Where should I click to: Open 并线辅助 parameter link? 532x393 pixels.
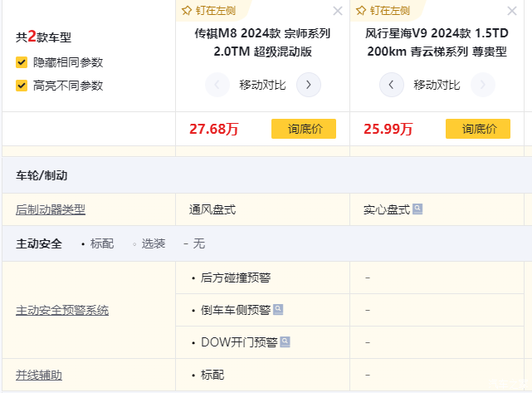click(x=39, y=375)
